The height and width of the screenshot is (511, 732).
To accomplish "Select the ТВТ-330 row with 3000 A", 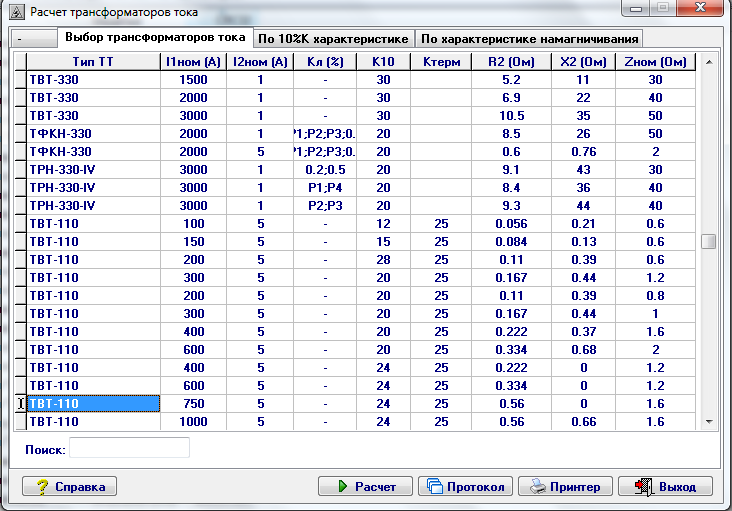I will tap(355, 116).
